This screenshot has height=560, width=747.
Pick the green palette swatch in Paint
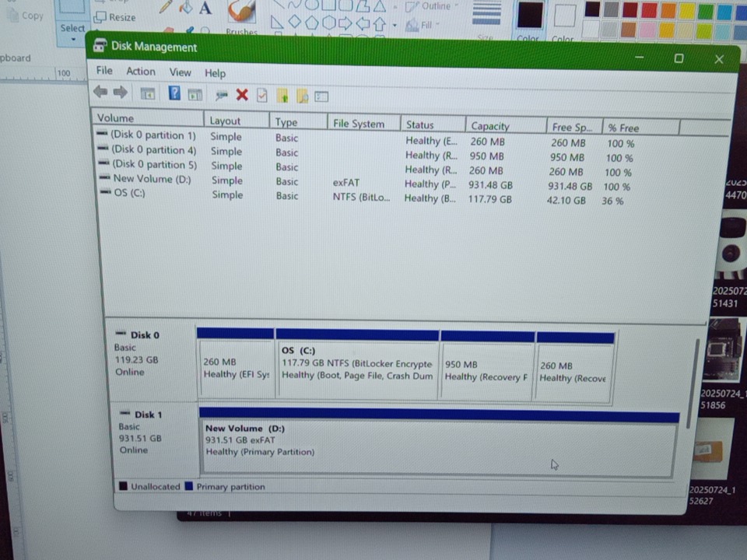click(706, 11)
